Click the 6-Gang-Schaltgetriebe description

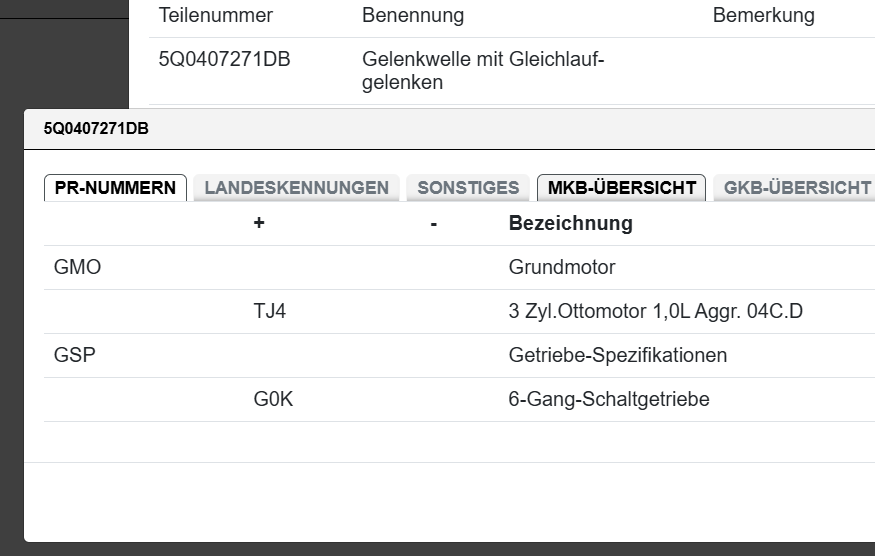[609, 399]
